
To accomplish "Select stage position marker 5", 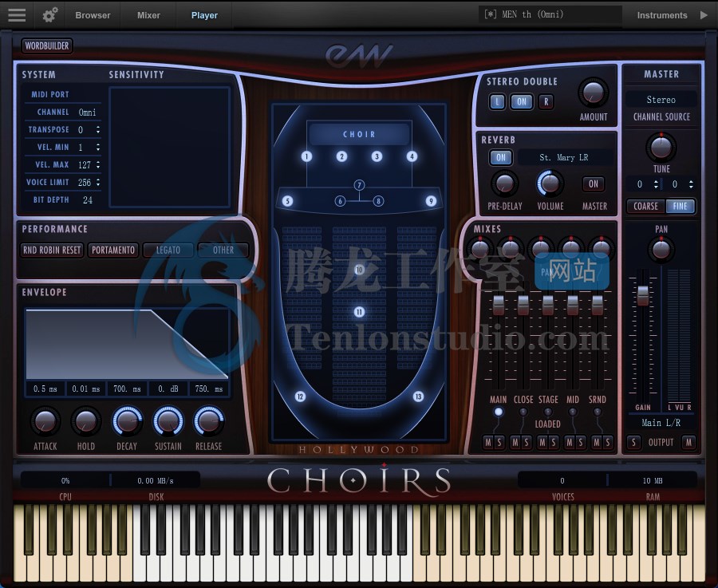I will point(287,201).
